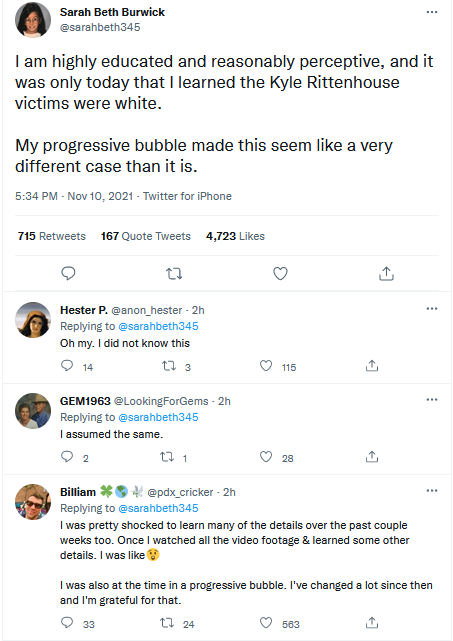Retweet Hester P.'s reply
The width and height of the screenshot is (453, 641).
(168, 366)
